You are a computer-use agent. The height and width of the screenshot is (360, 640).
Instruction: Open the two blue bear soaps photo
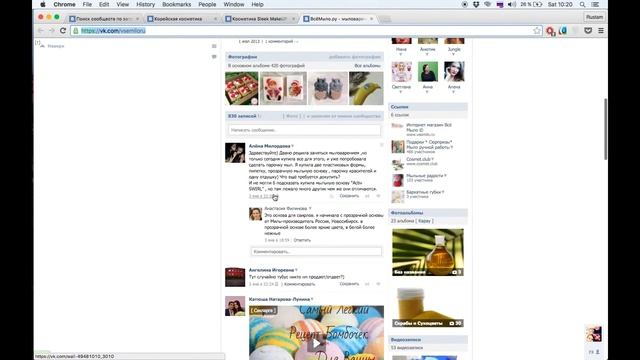[x=328, y=88]
